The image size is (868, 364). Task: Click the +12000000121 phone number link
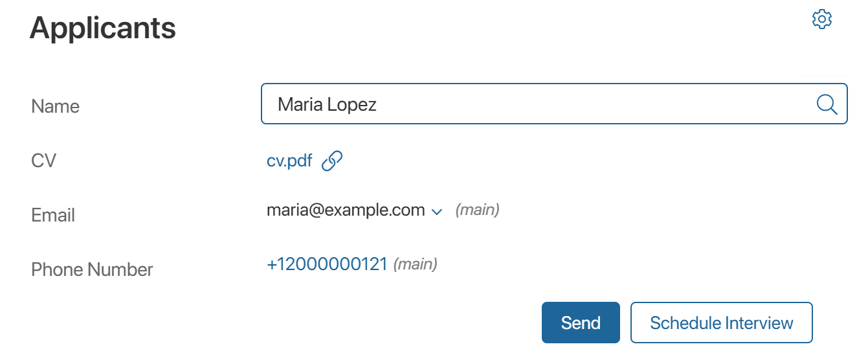(327, 264)
